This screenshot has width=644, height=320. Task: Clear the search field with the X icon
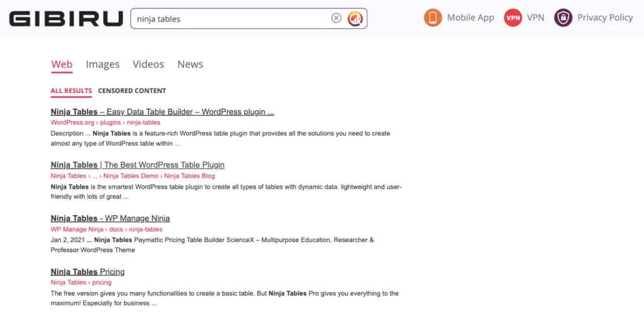336,18
